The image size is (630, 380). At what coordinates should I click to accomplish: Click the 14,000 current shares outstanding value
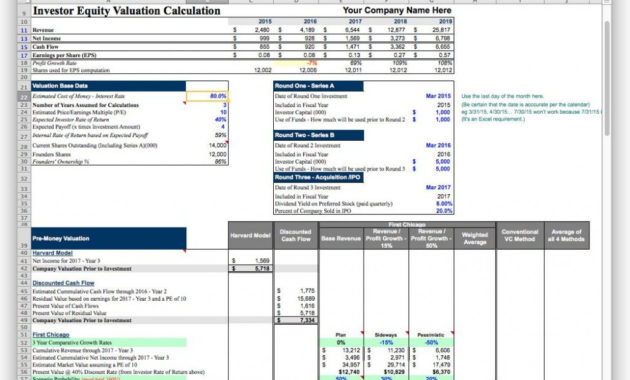pos(217,145)
